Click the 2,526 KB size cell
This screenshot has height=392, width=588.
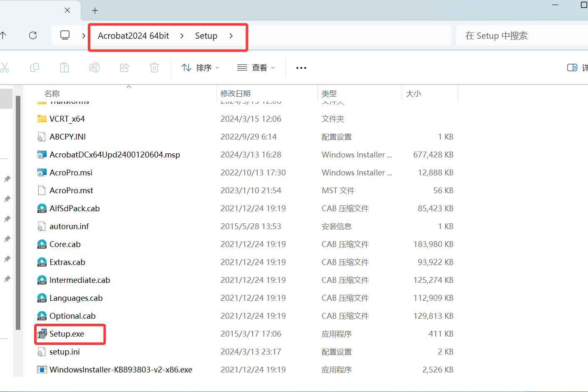coord(438,370)
